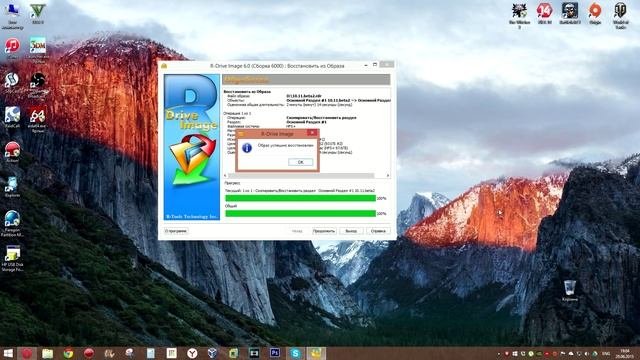Click the 'Продолжить' button

[x=324, y=231]
